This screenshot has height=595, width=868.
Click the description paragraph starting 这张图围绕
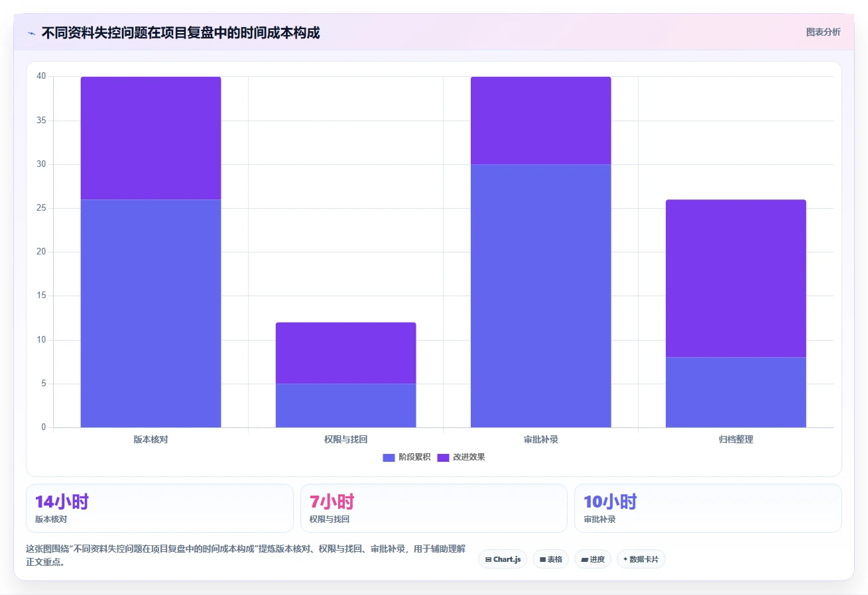245,556
